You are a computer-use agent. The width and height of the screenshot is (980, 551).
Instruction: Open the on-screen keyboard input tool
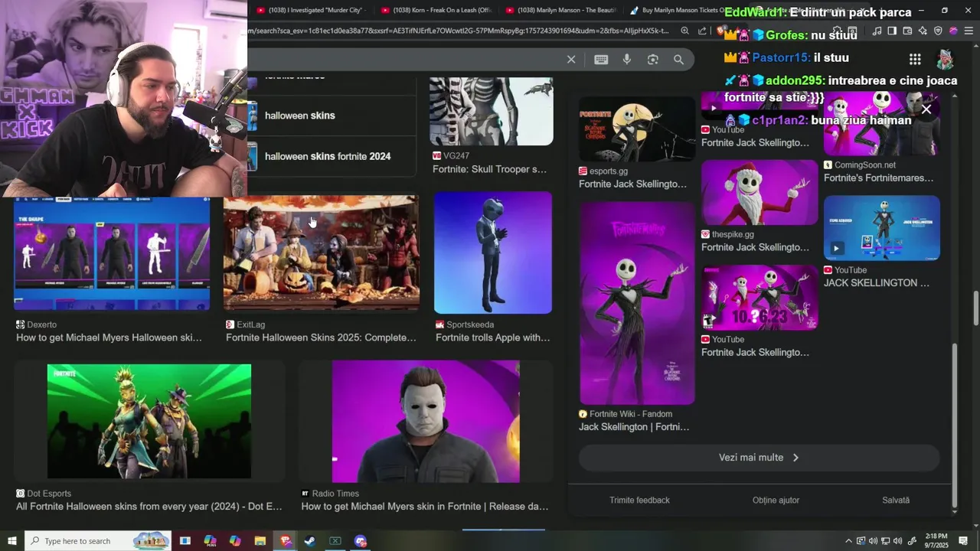601,60
